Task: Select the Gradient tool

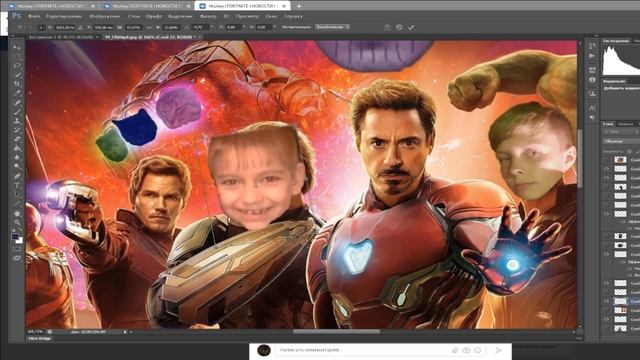Action: coord(17,149)
